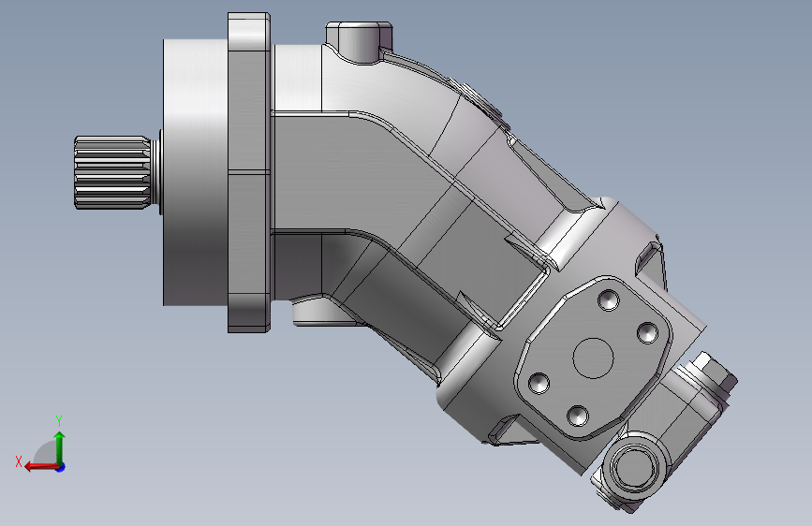
Task: Pick the circular center port on the four-bolt flange plate
Action: [593, 358]
